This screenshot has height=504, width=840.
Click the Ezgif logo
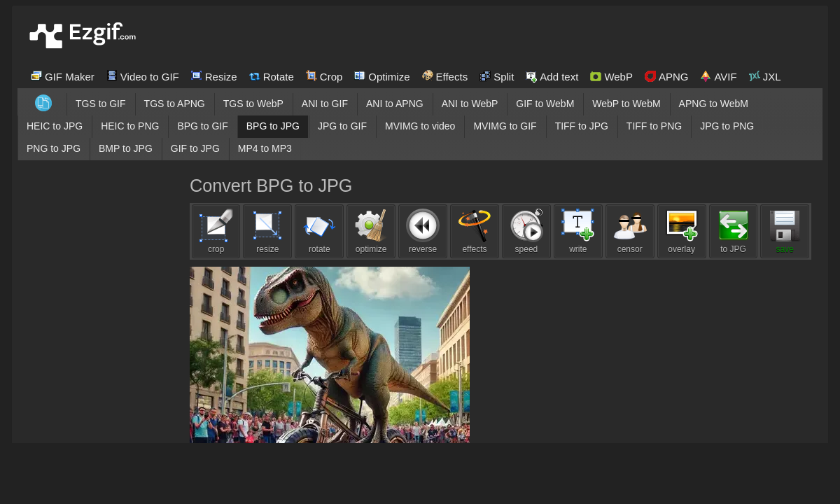82,34
